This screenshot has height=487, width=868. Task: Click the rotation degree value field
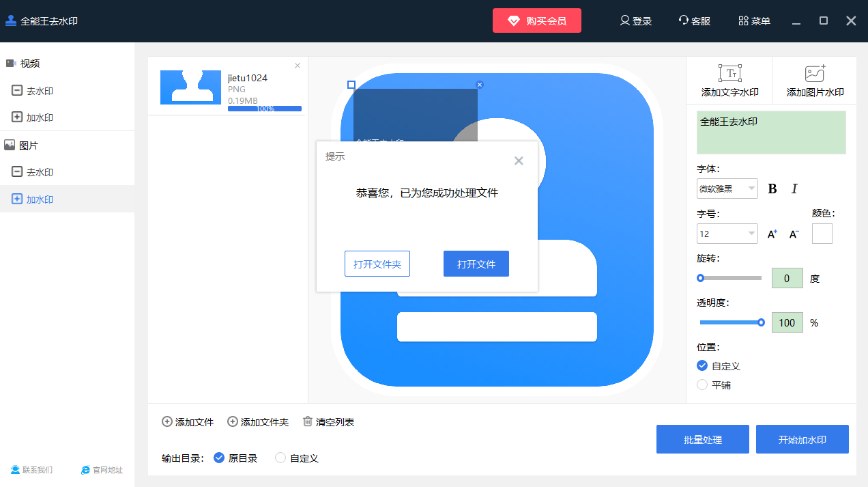[x=787, y=278]
